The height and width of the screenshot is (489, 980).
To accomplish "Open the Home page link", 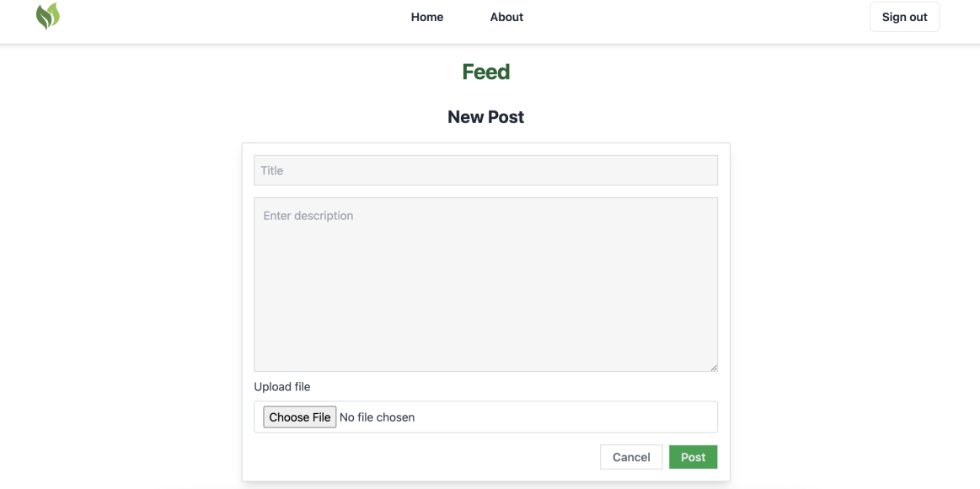I will (x=427, y=17).
